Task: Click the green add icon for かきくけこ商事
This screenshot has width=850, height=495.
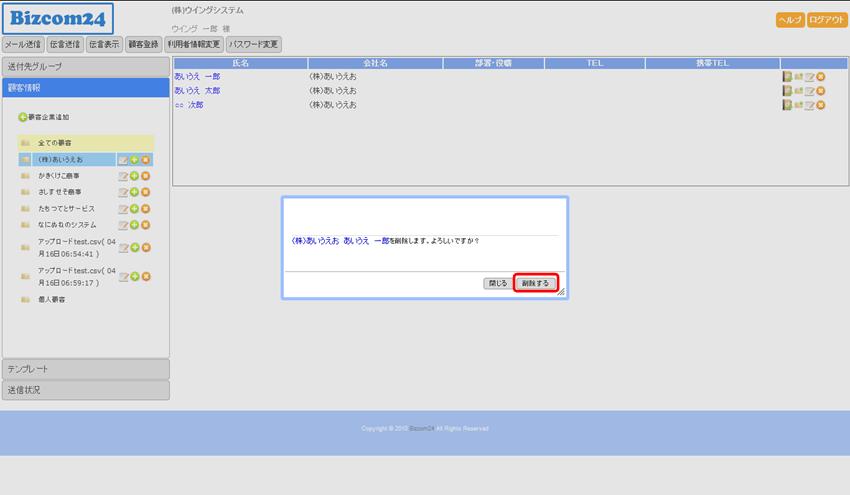Action: (x=134, y=176)
